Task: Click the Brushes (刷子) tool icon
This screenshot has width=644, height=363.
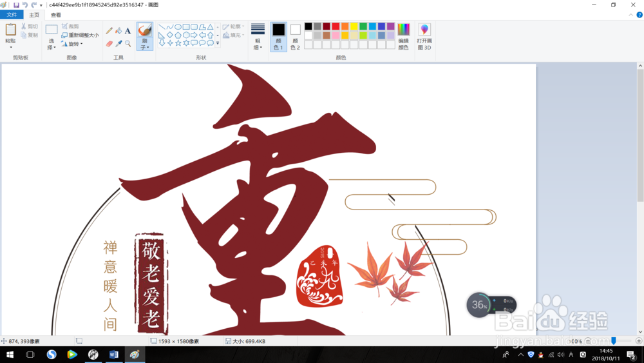Action: [x=144, y=30]
